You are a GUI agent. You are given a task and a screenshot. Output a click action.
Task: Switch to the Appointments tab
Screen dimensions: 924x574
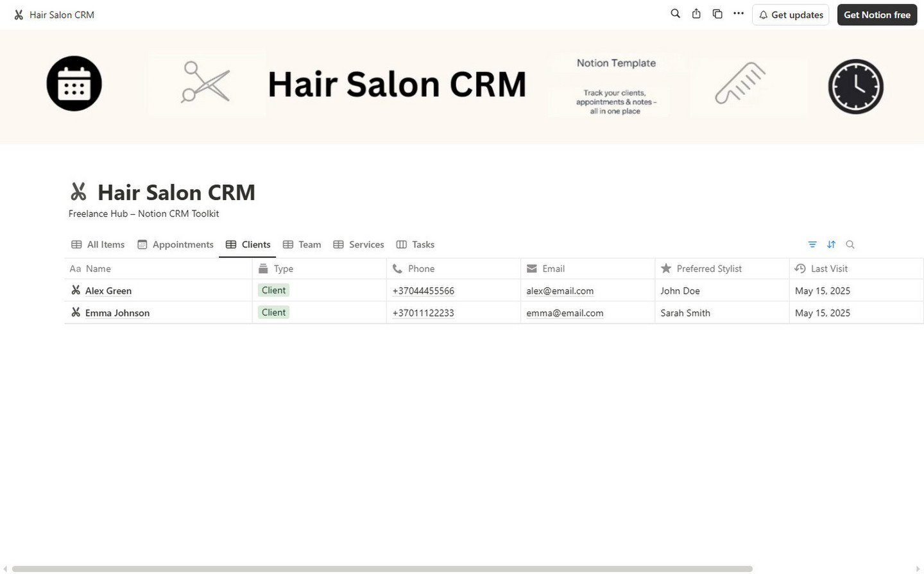176,244
